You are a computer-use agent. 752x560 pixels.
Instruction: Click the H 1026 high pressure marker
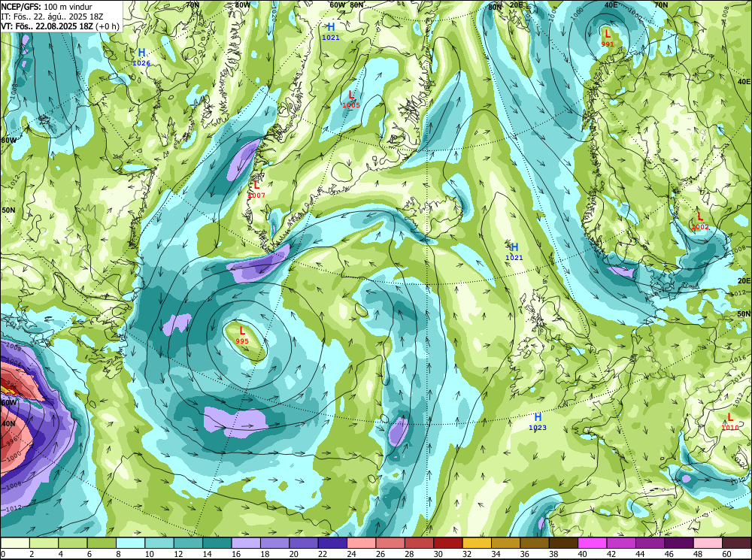click(x=141, y=56)
